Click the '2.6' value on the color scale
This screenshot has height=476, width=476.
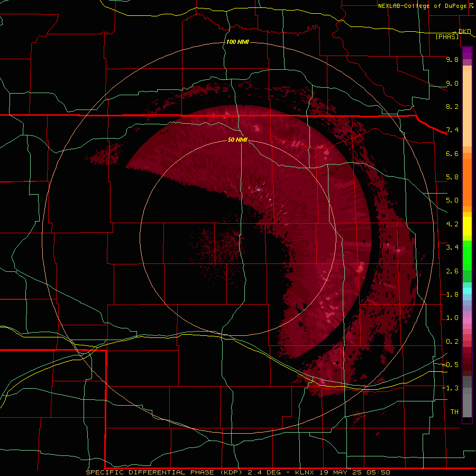(452, 271)
